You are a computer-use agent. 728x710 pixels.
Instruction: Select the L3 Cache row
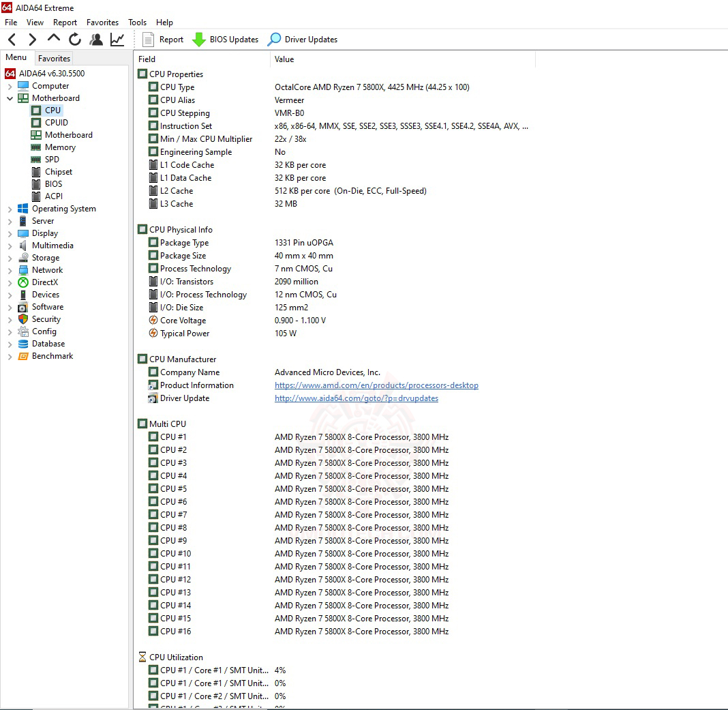click(335, 203)
